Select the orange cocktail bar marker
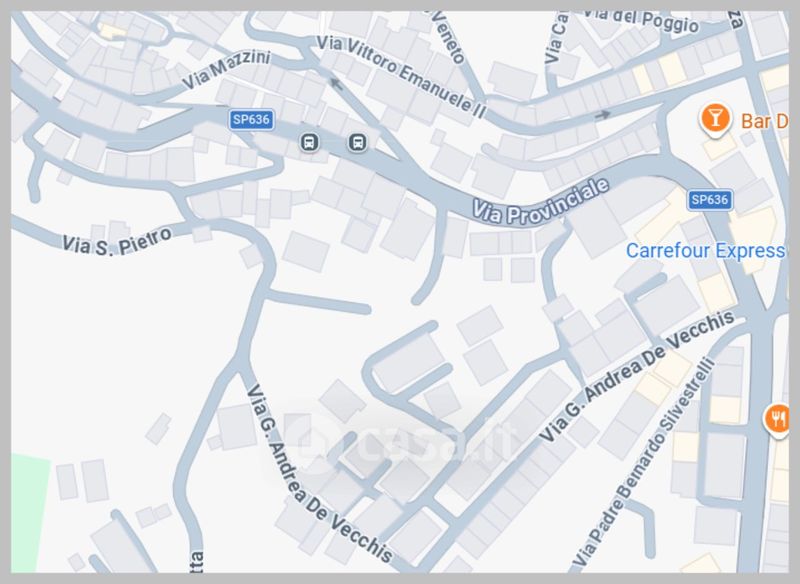This screenshot has height=584, width=800. (x=715, y=120)
